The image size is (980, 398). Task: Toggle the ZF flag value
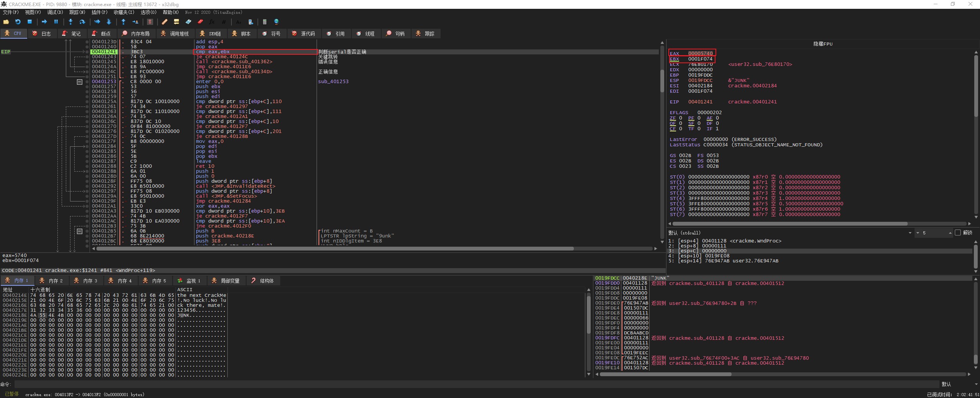click(680, 118)
